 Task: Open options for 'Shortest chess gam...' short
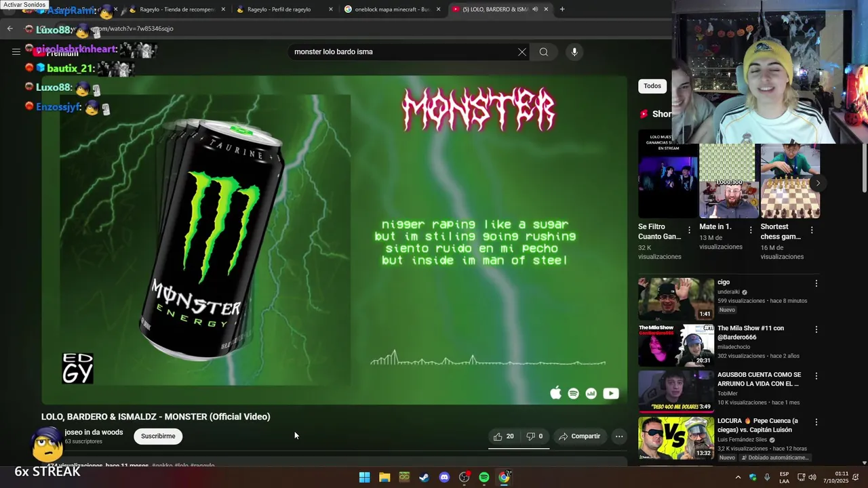812,230
